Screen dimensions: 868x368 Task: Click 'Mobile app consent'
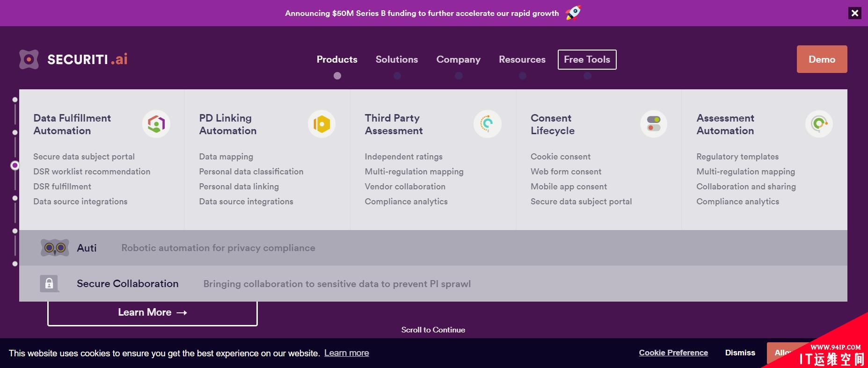point(569,187)
